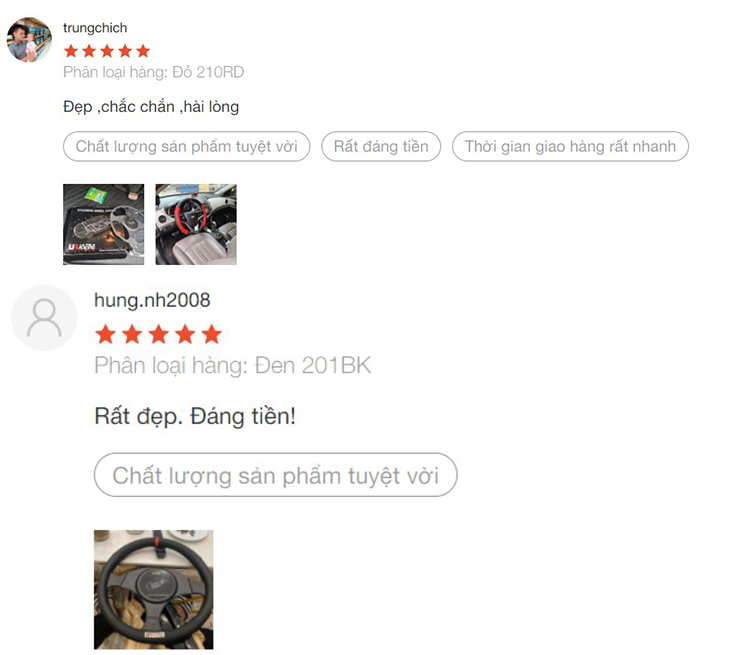734x655 pixels.
Task: Click 'Chất lượng sản phẩm tuyệt vời' tag in trungchich's review
Action: (186, 147)
